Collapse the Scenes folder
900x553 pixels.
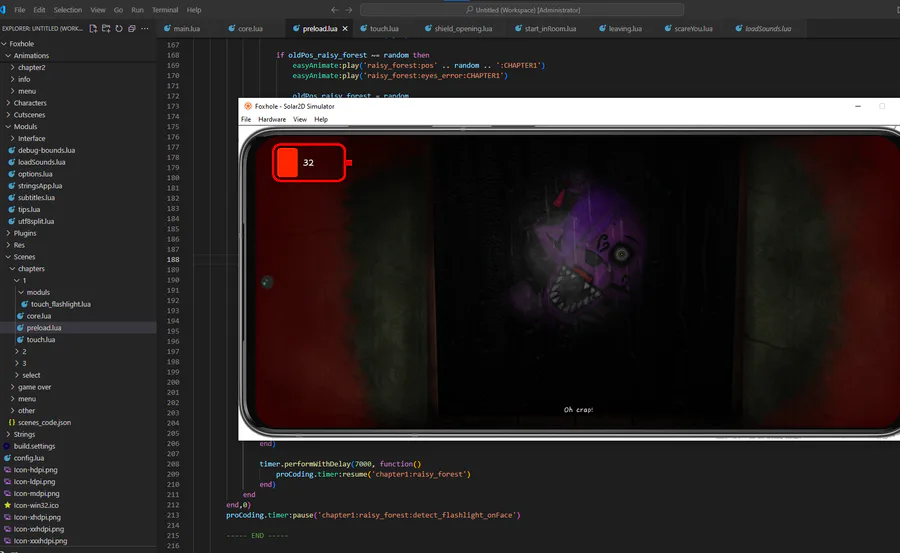24,257
